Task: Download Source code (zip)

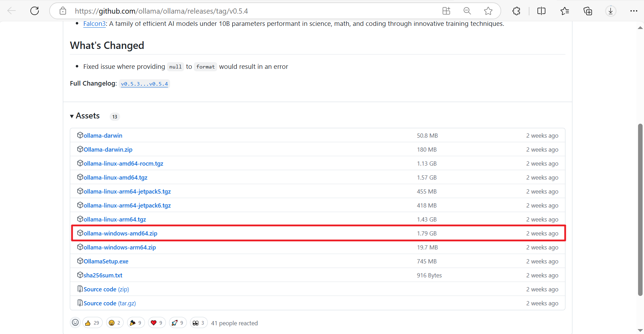Action: pos(106,289)
